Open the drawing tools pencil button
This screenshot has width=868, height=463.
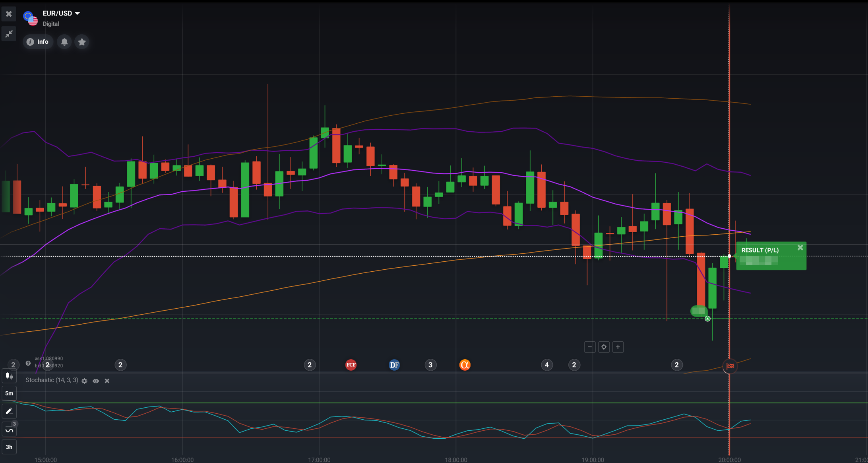point(9,411)
